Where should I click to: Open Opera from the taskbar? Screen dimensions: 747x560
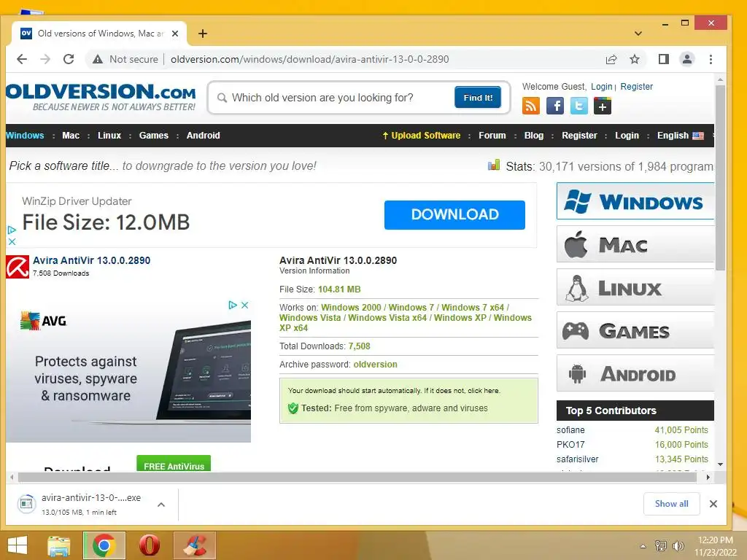point(149,545)
